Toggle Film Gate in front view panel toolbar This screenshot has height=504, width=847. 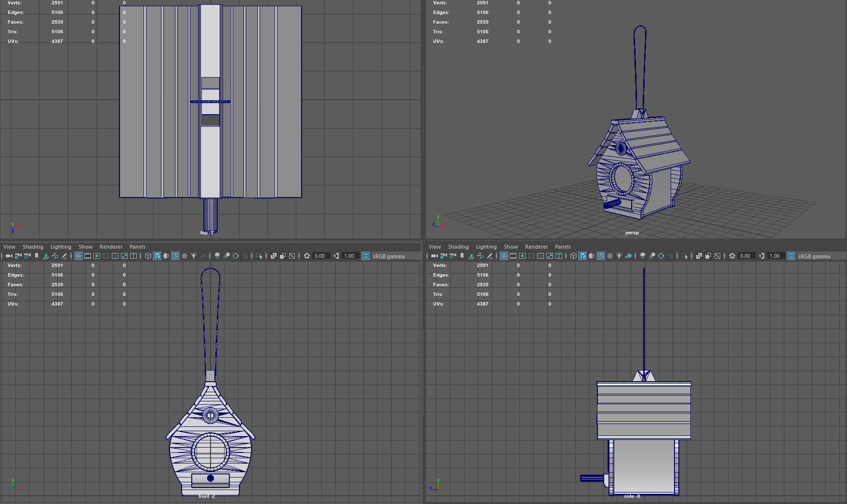tap(88, 256)
